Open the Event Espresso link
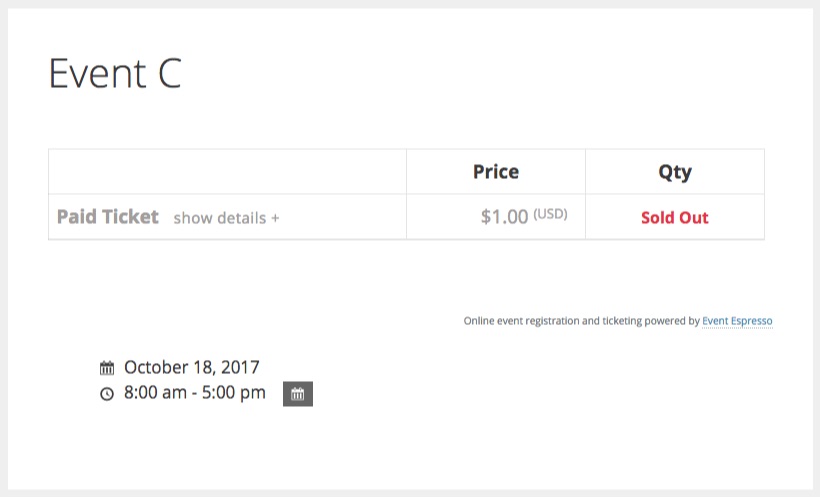Viewport: 820px width, 497px height. (737, 321)
